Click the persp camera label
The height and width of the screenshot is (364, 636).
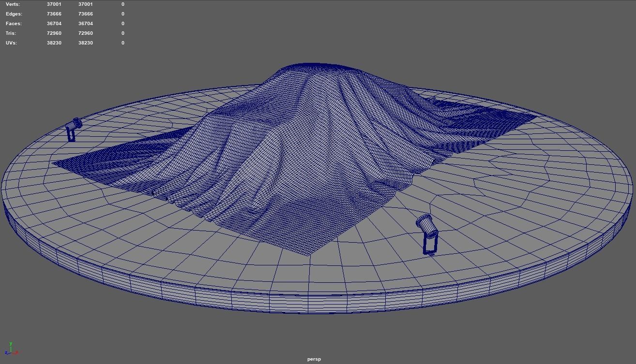(x=314, y=359)
